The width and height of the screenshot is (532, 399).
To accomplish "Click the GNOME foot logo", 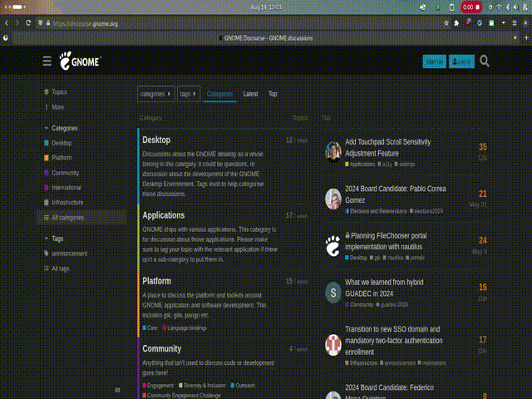I will (x=81, y=61).
